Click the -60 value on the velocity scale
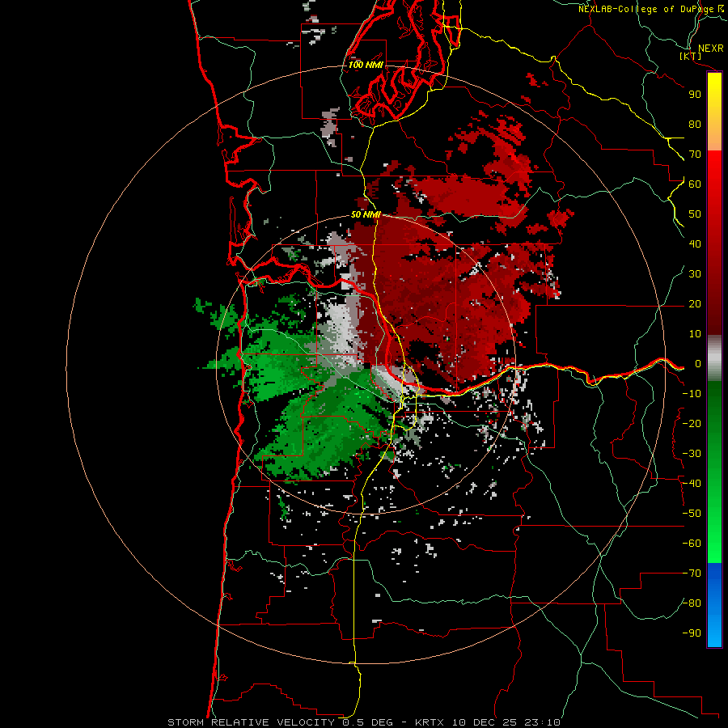Image resolution: width=728 pixels, height=728 pixels. pos(692,544)
